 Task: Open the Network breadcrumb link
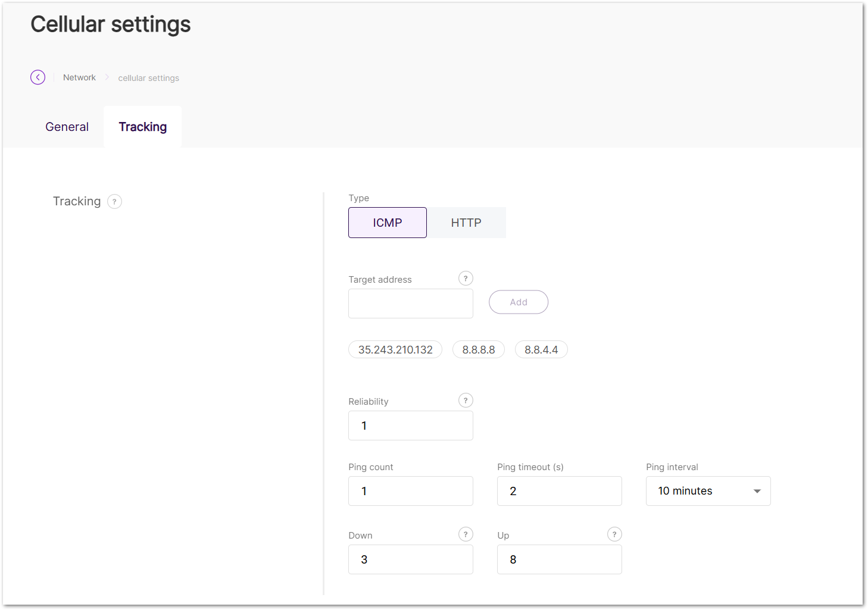coord(79,77)
